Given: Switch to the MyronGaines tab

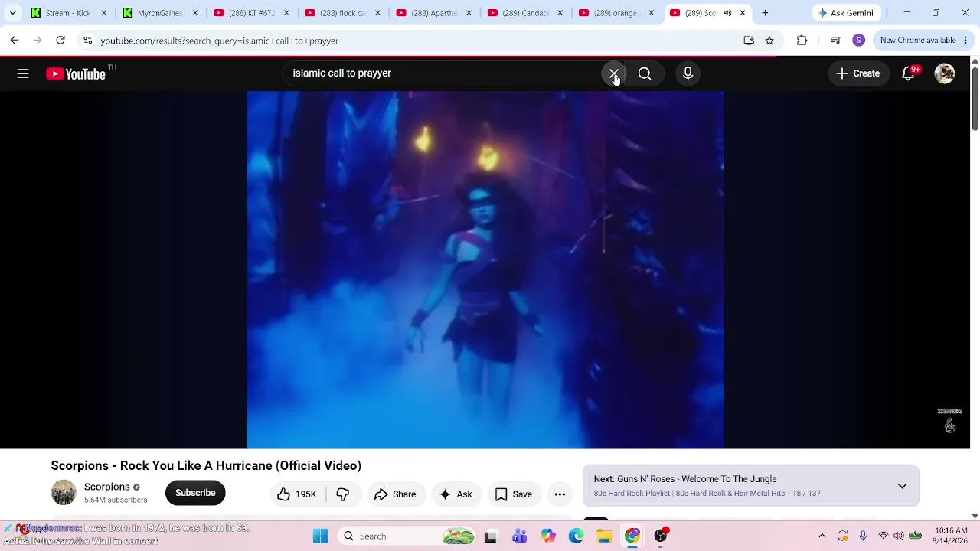Looking at the screenshot, I should click(x=159, y=13).
